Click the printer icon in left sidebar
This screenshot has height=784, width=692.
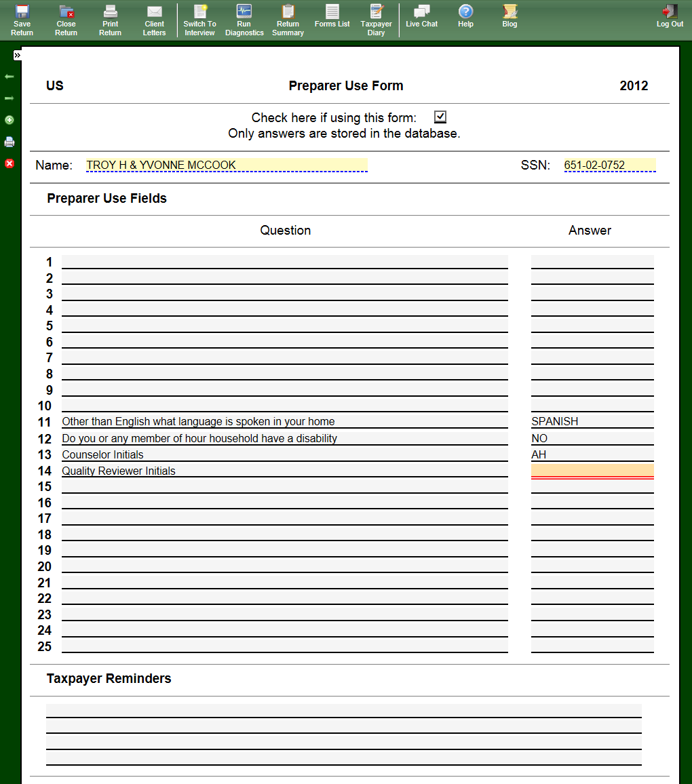coord(9,142)
